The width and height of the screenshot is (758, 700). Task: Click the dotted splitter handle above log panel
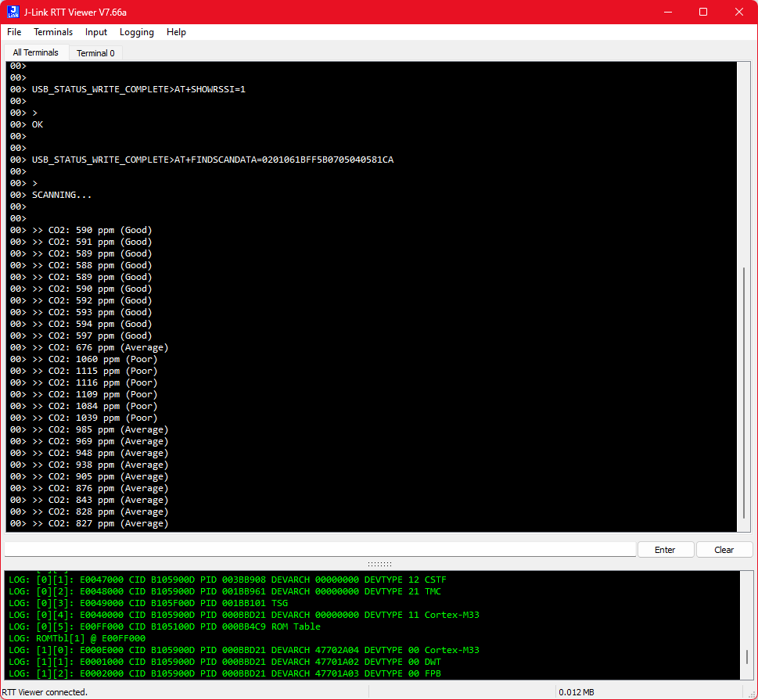[x=379, y=564]
